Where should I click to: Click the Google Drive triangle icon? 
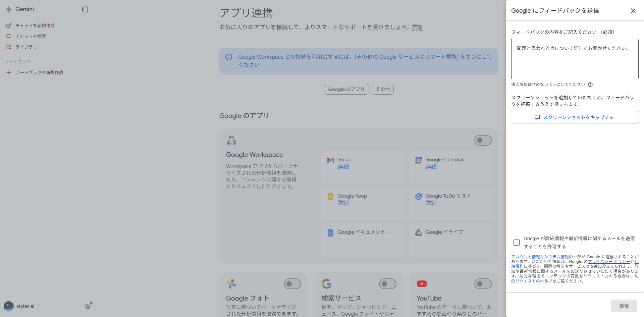point(419,232)
